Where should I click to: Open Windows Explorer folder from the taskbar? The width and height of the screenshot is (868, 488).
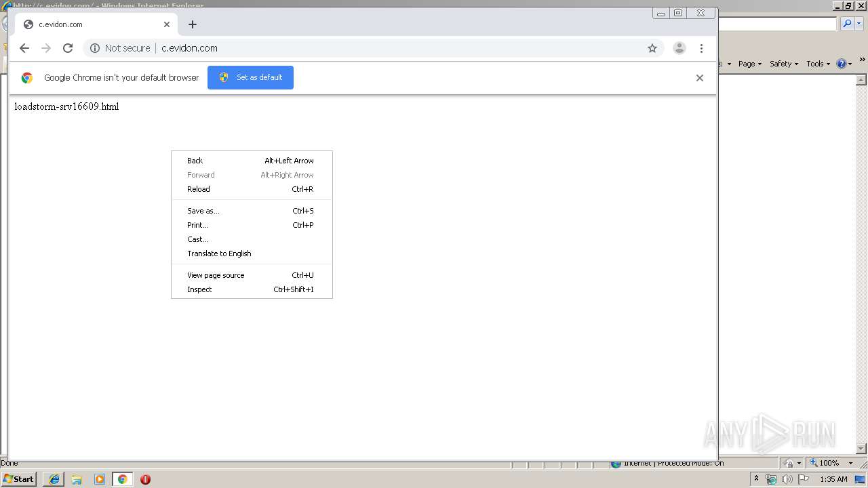pyautogui.click(x=77, y=479)
